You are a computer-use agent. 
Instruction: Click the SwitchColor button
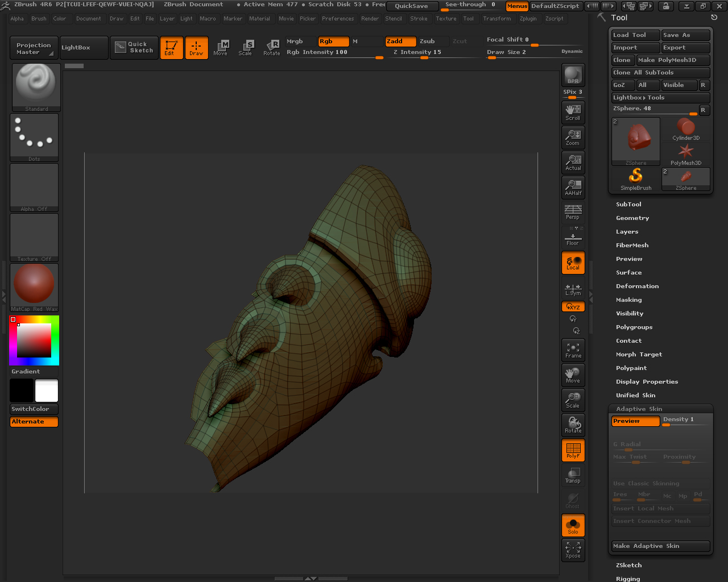(x=34, y=409)
